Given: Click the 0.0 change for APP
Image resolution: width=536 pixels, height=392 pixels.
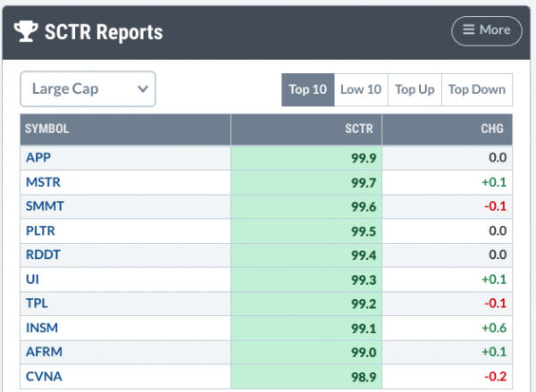Looking at the screenshot, I should (x=498, y=157).
